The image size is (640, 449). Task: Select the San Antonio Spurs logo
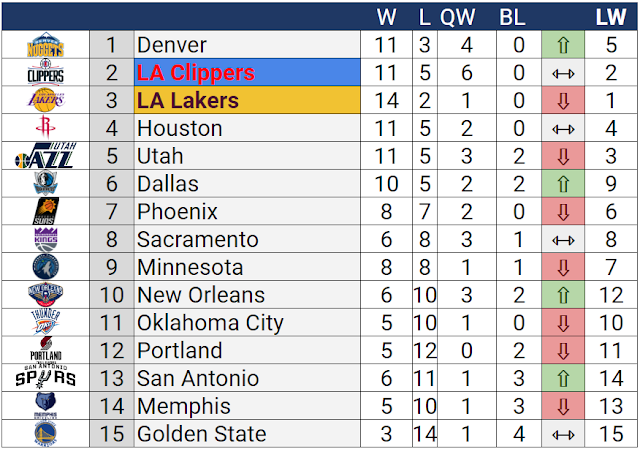click(45, 377)
